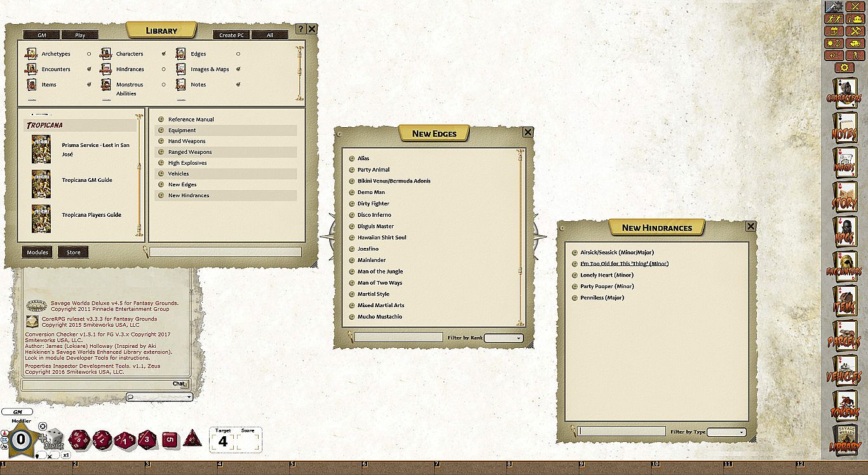Select the Create PC tab in Library

tap(231, 36)
